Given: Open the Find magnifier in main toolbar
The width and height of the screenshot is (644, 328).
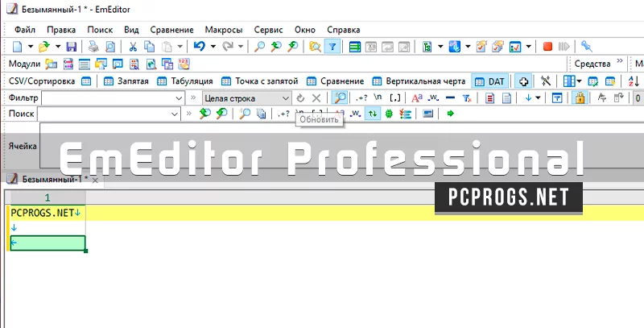Looking at the screenshot, I should tap(259, 47).
